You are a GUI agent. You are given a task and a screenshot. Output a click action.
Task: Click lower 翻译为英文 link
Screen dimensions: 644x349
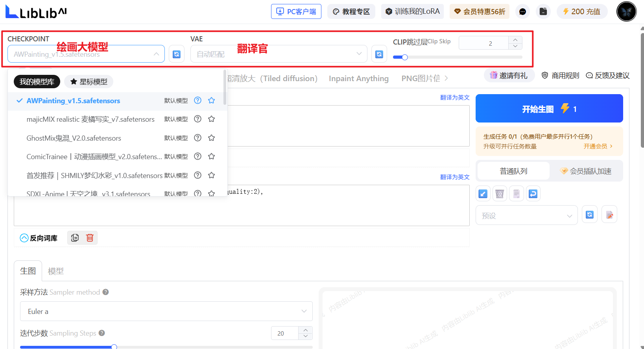[x=455, y=177]
